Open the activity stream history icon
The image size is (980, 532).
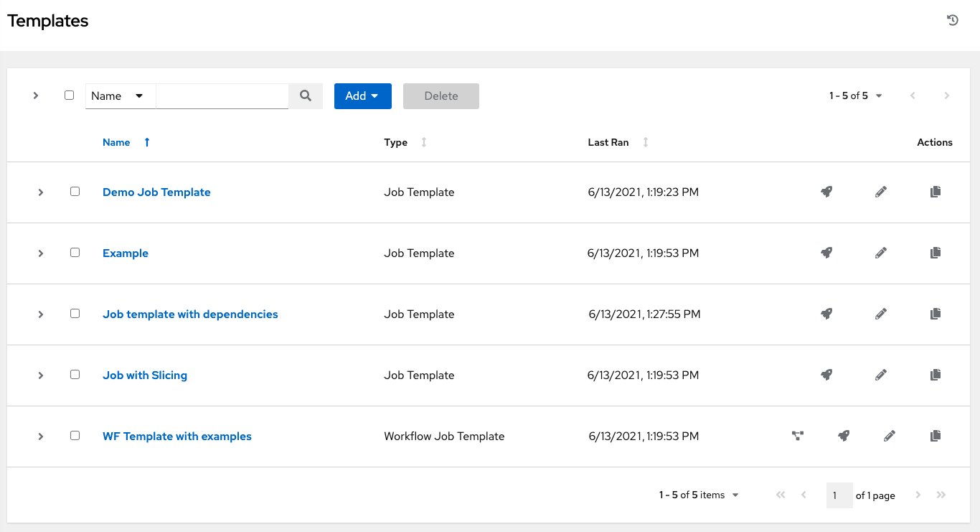[952, 20]
